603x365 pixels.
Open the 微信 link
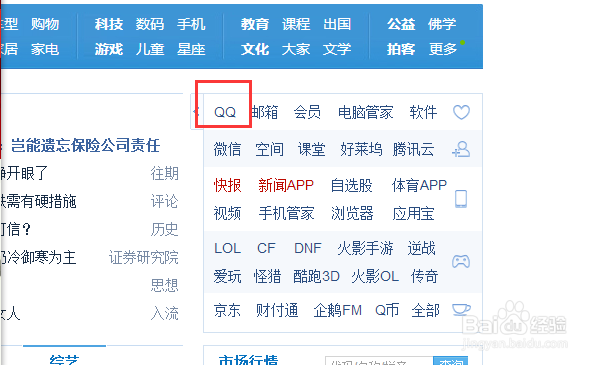227,149
